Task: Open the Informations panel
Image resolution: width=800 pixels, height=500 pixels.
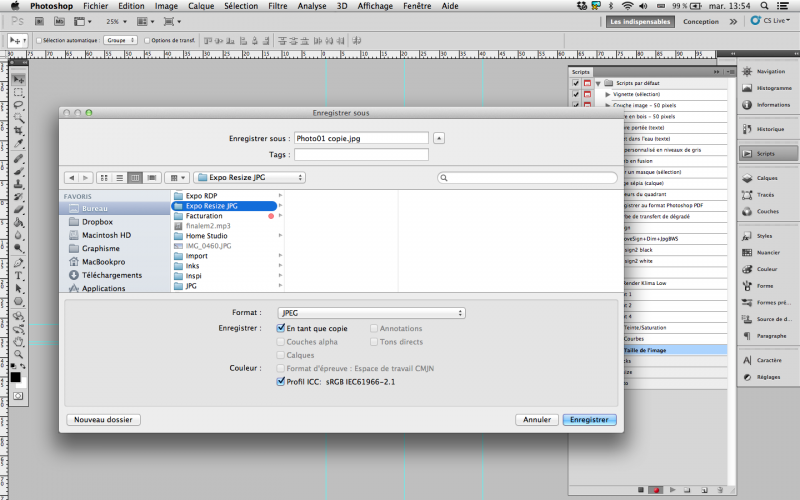Action: (x=768, y=105)
